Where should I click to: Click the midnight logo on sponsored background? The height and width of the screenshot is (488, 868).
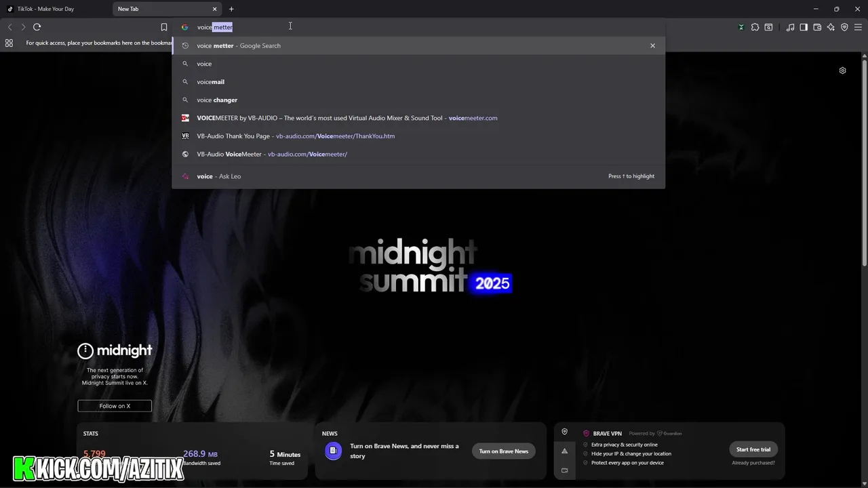115,350
